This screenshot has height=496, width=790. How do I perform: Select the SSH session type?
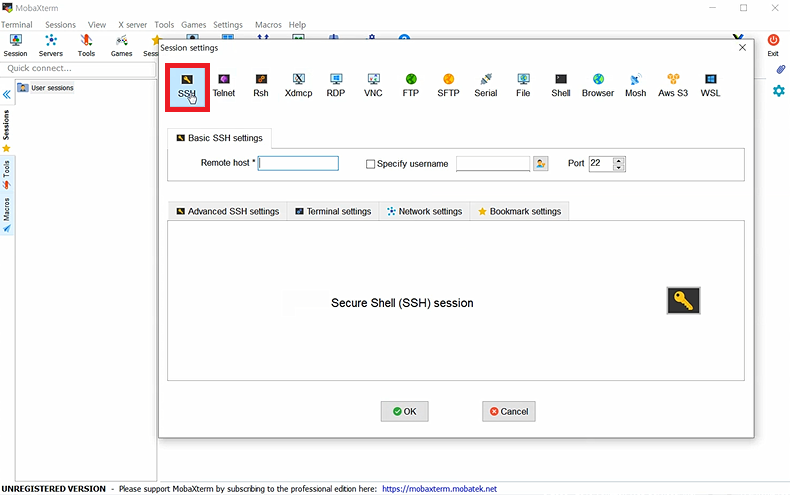pyautogui.click(x=187, y=87)
